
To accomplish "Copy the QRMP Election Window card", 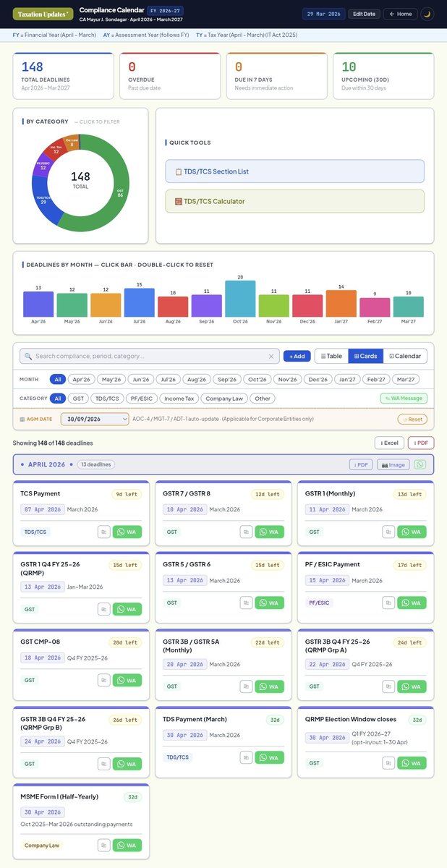I will [388, 763].
